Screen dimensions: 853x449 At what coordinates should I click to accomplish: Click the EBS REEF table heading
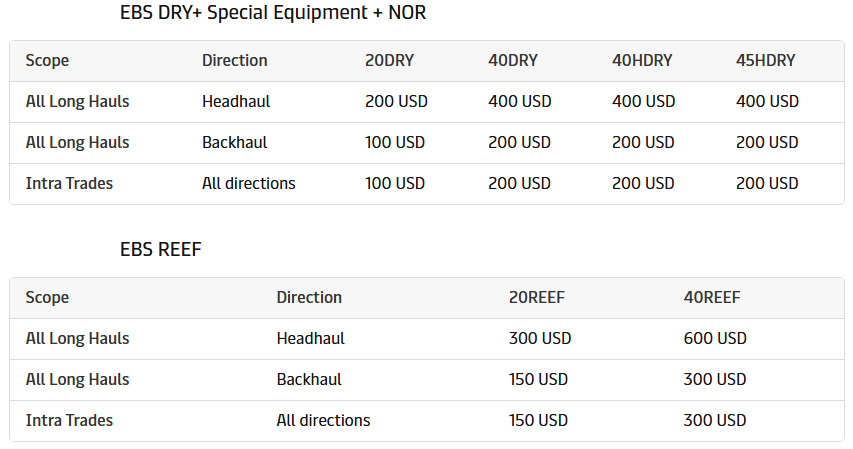(160, 250)
